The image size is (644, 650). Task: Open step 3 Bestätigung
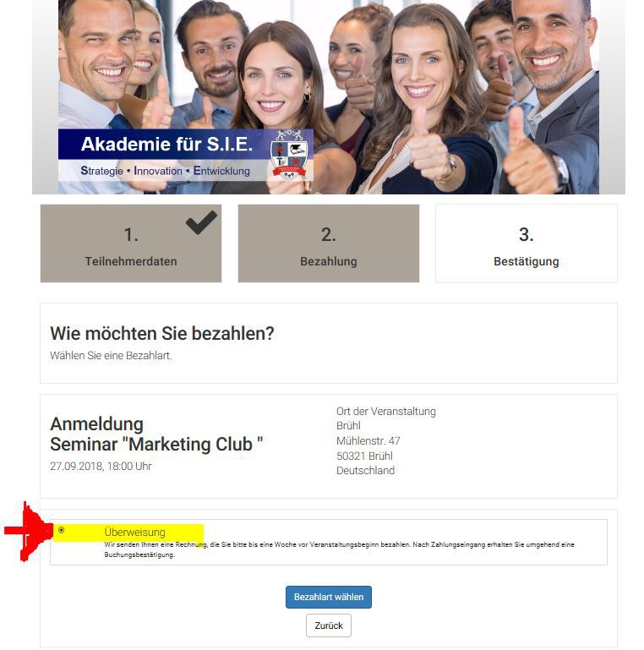pyautogui.click(x=527, y=243)
